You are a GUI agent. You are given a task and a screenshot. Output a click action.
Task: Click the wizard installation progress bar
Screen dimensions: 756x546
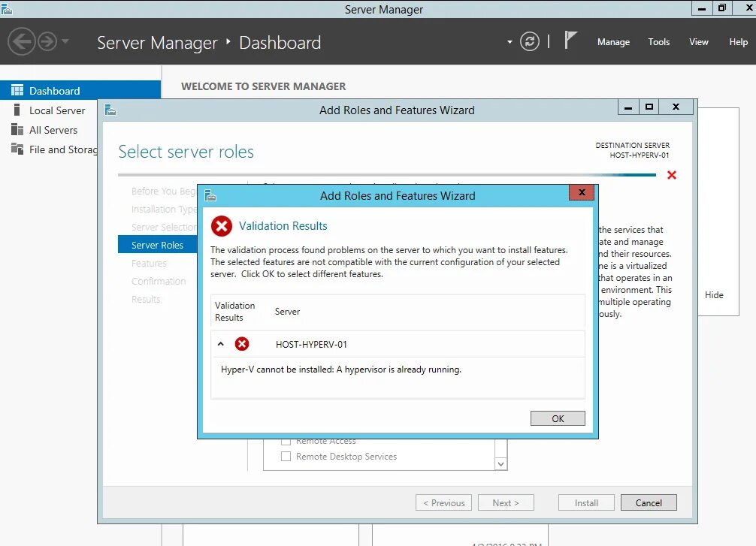pyautogui.click(x=387, y=175)
